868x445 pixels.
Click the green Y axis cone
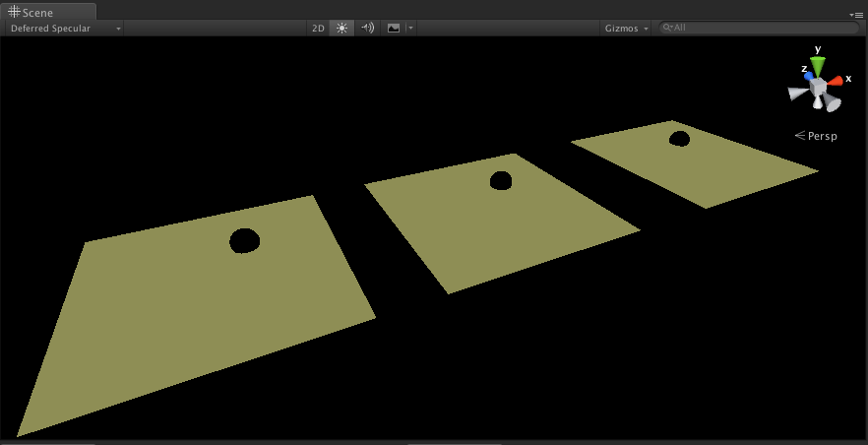818,66
